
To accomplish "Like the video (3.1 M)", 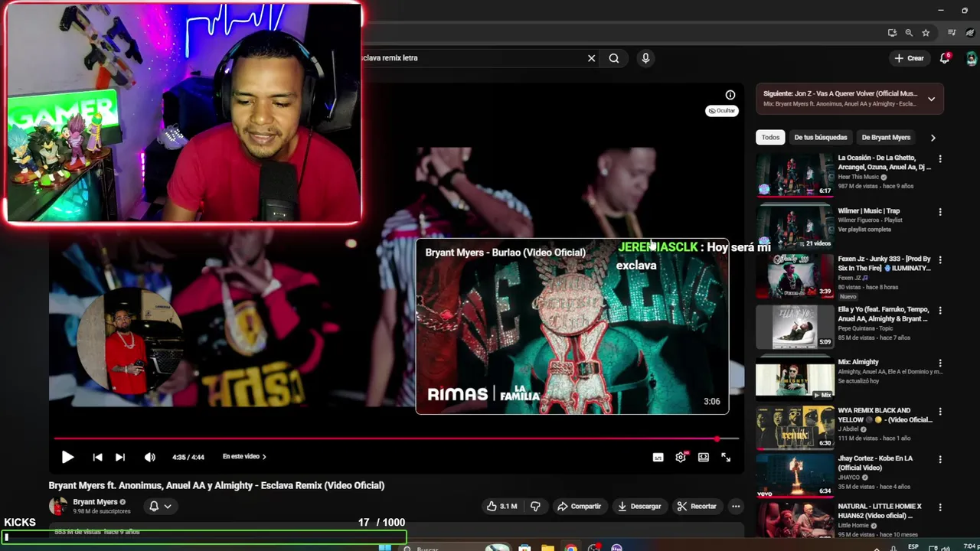I will 501,506.
